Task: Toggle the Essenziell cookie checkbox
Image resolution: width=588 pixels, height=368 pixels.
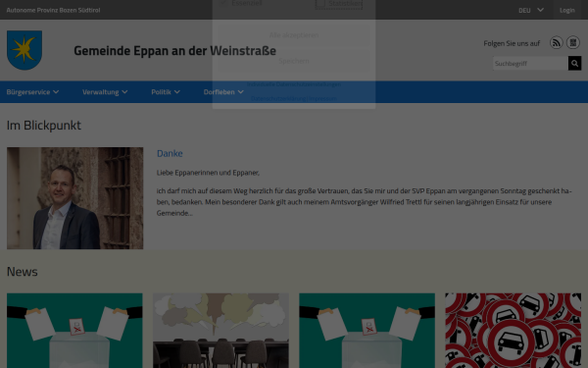Action: coord(223,3)
